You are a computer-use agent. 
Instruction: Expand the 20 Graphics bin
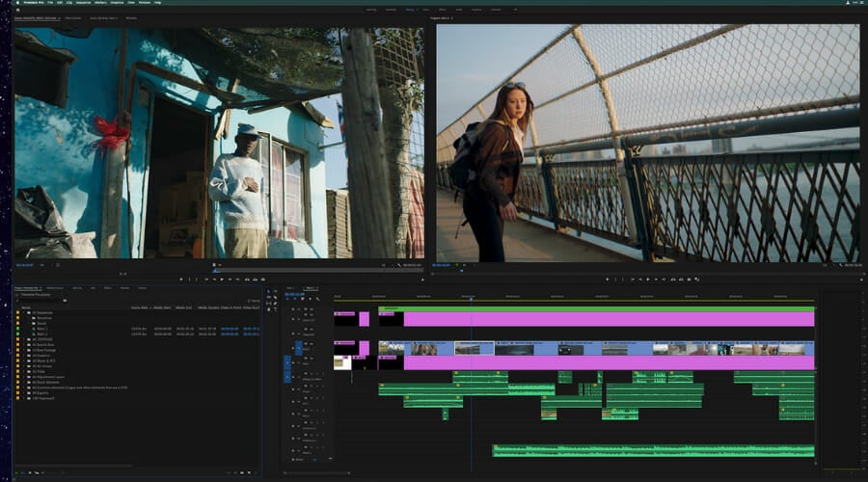(24, 356)
